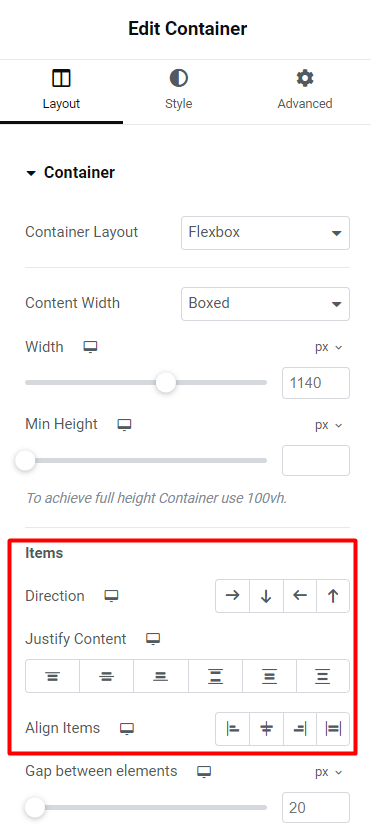Switch to the Style tab

point(179,91)
